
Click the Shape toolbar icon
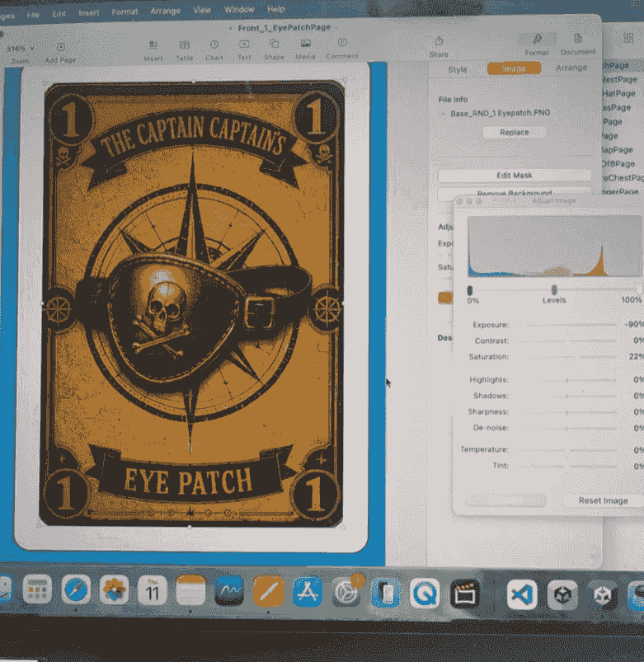point(274,44)
